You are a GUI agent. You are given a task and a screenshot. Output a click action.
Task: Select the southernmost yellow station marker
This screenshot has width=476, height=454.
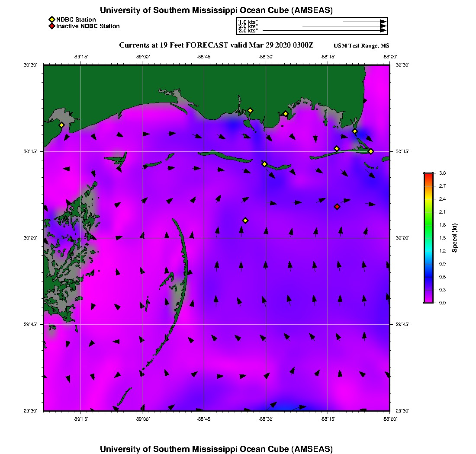click(245, 221)
